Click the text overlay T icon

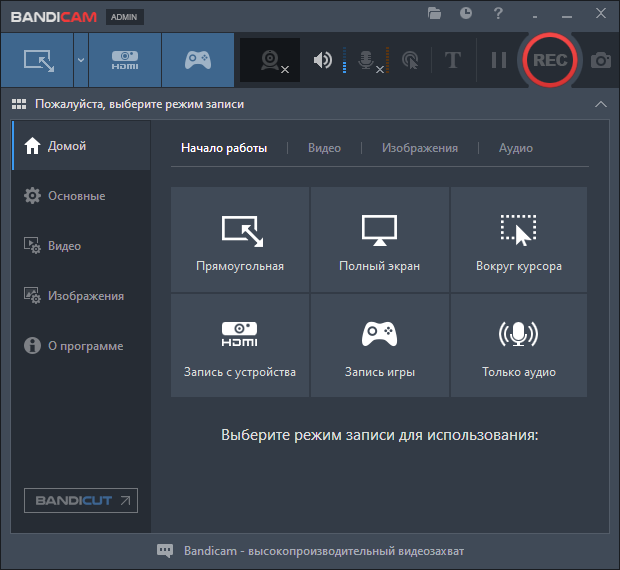coord(452,60)
